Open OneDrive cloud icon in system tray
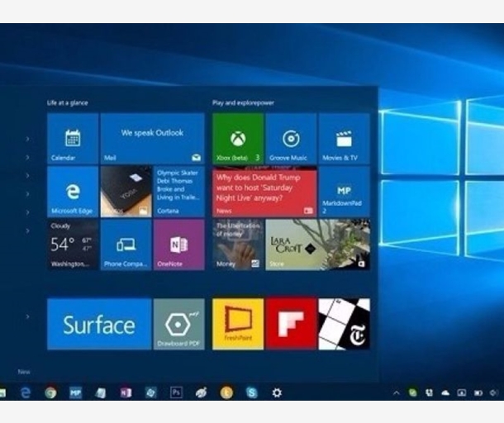The height and width of the screenshot is (423, 504). 445,392
